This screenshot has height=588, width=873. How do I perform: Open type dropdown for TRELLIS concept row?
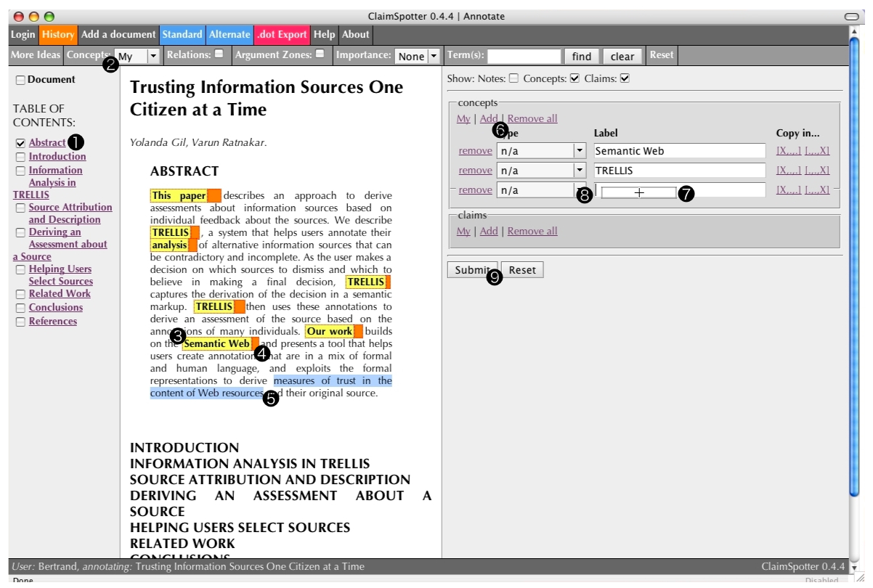(541, 171)
